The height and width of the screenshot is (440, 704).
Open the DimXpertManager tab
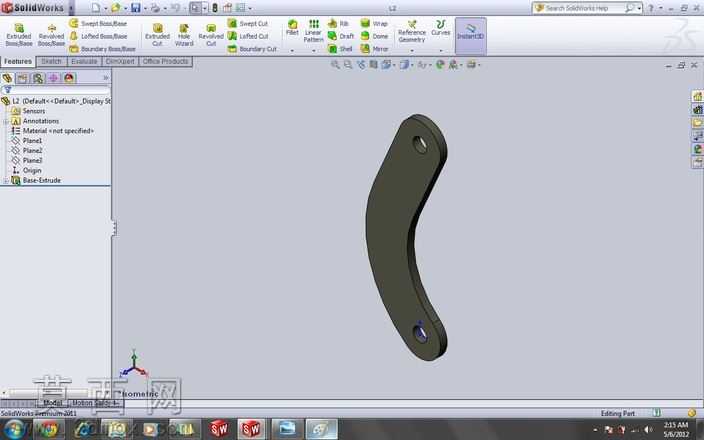[53, 78]
